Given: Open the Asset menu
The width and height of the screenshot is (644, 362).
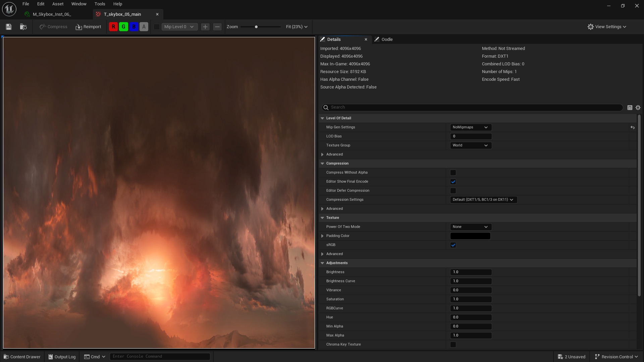Looking at the screenshot, I should [58, 4].
